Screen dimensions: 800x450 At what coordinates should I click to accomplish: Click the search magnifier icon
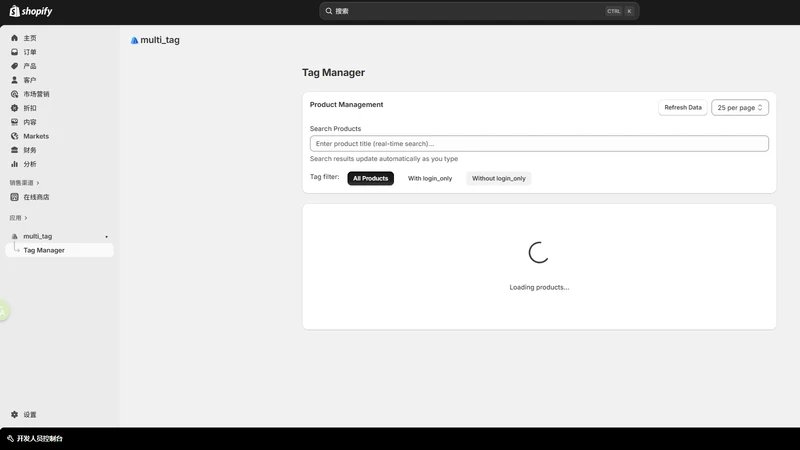coord(329,11)
